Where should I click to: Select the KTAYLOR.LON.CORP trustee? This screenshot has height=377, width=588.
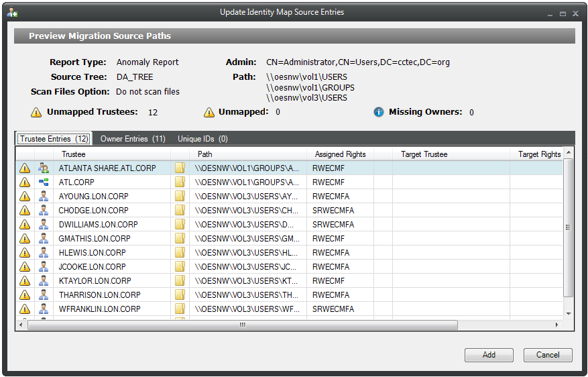95,280
